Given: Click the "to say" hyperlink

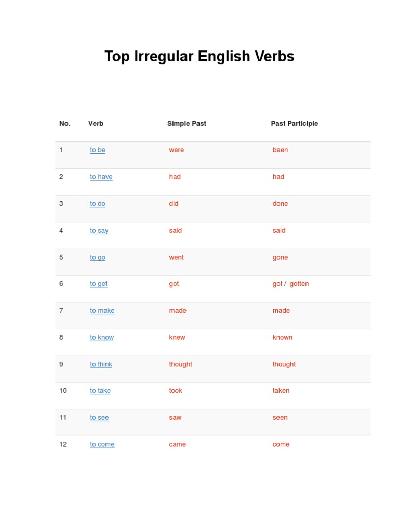Looking at the screenshot, I should (x=99, y=231).
